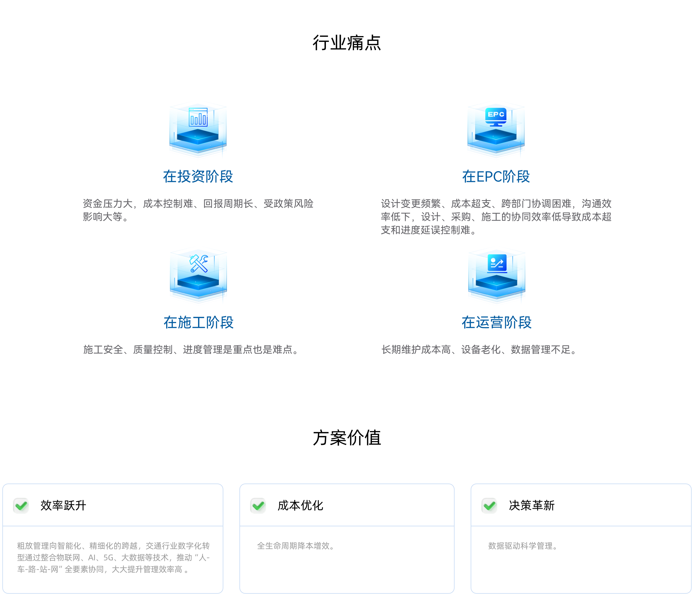Click the 在投资阶段 heading
This screenshot has width=694, height=616.
pos(198,177)
